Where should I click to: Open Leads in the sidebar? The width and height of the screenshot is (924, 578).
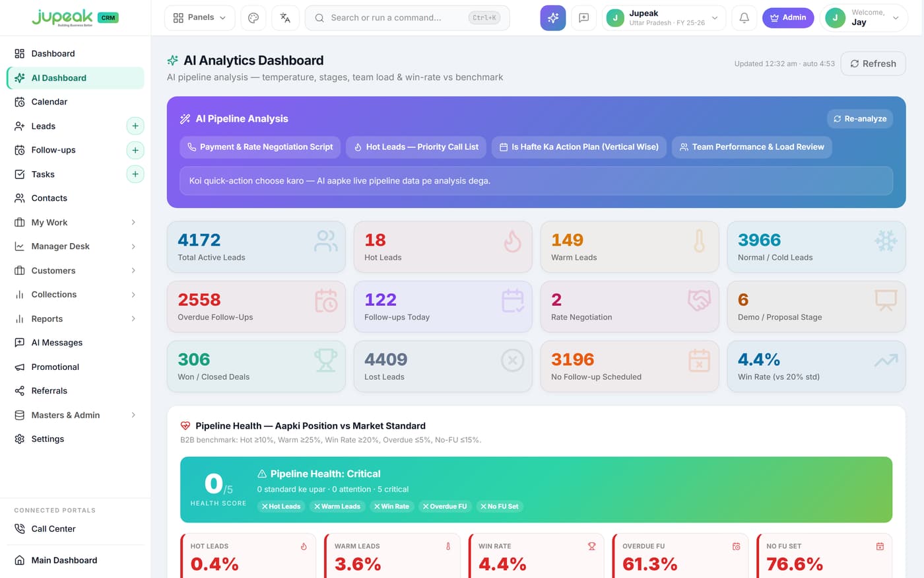(44, 126)
